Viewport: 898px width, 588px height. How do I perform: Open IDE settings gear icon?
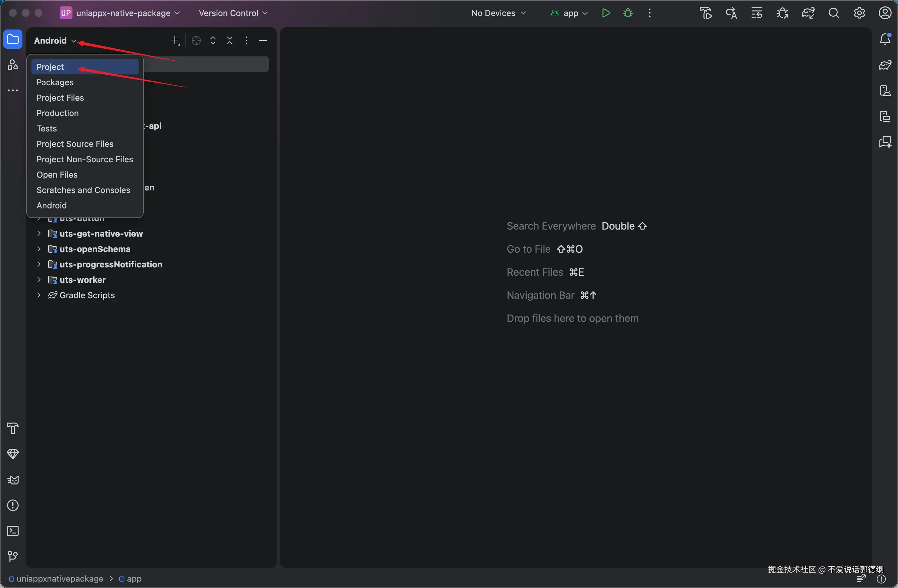[x=859, y=13]
